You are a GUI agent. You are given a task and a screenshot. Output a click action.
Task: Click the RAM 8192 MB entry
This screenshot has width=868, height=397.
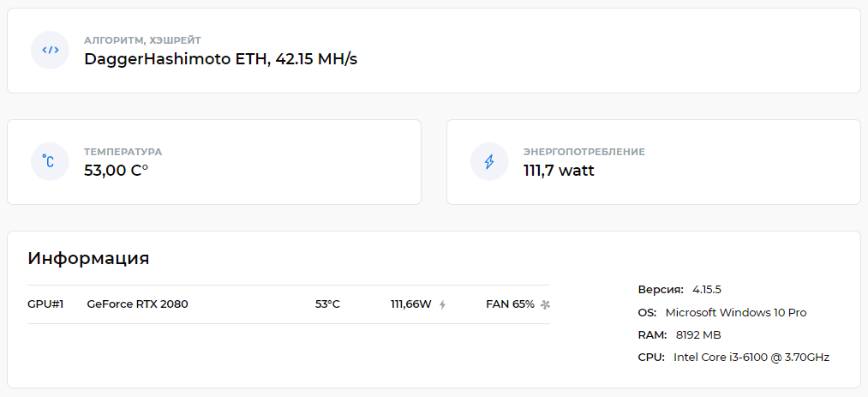tap(679, 335)
